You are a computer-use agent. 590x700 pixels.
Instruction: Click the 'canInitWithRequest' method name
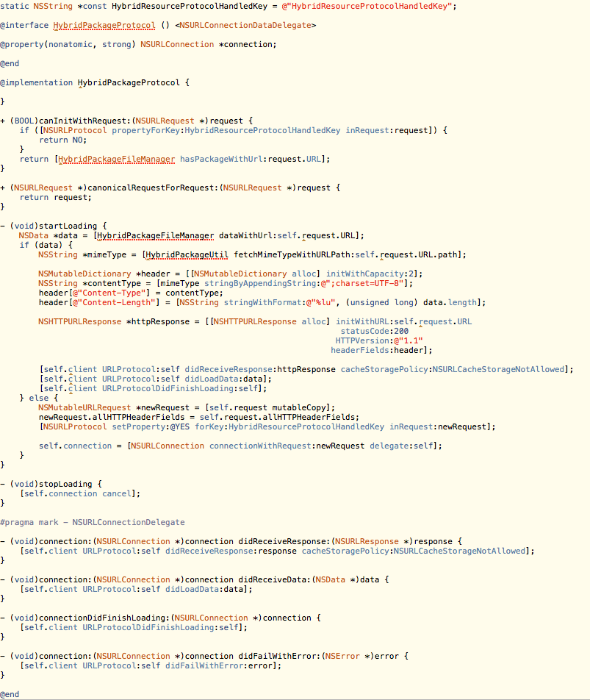pos(82,121)
